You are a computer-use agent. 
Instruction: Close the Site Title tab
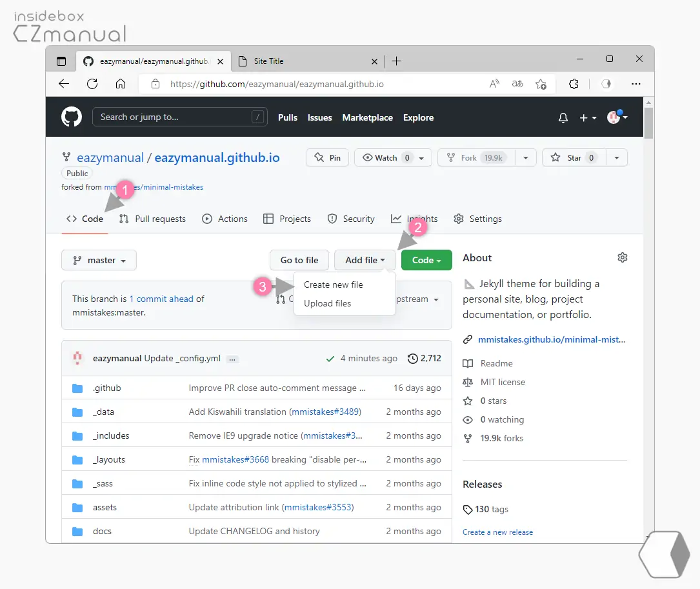coord(374,62)
